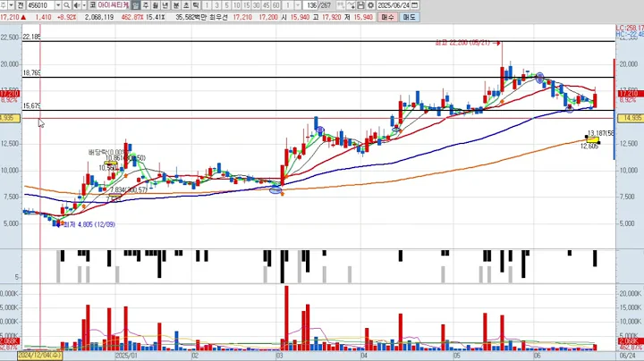Click the blue circle marker at June peak
The image size is (644, 361).
pos(539,77)
